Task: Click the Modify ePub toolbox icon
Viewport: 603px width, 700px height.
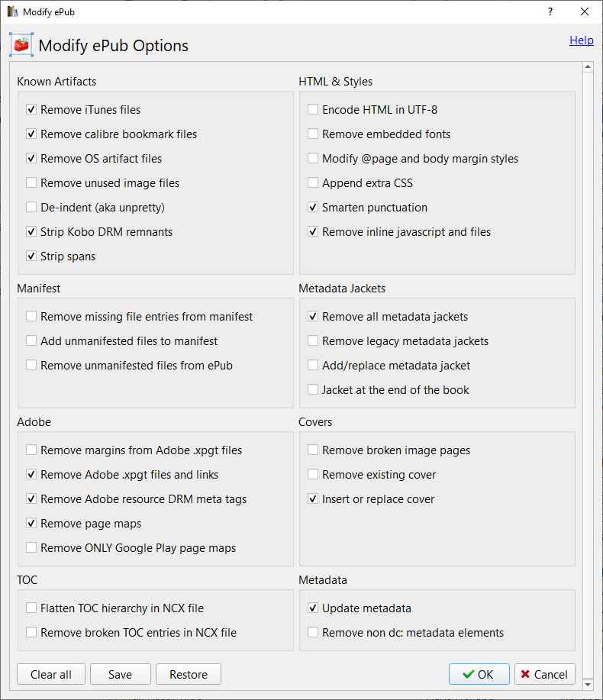Action: click(x=21, y=45)
